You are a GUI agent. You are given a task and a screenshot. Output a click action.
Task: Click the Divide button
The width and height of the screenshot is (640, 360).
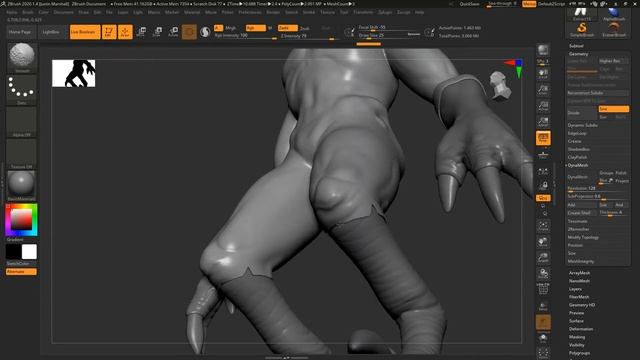(x=582, y=113)
